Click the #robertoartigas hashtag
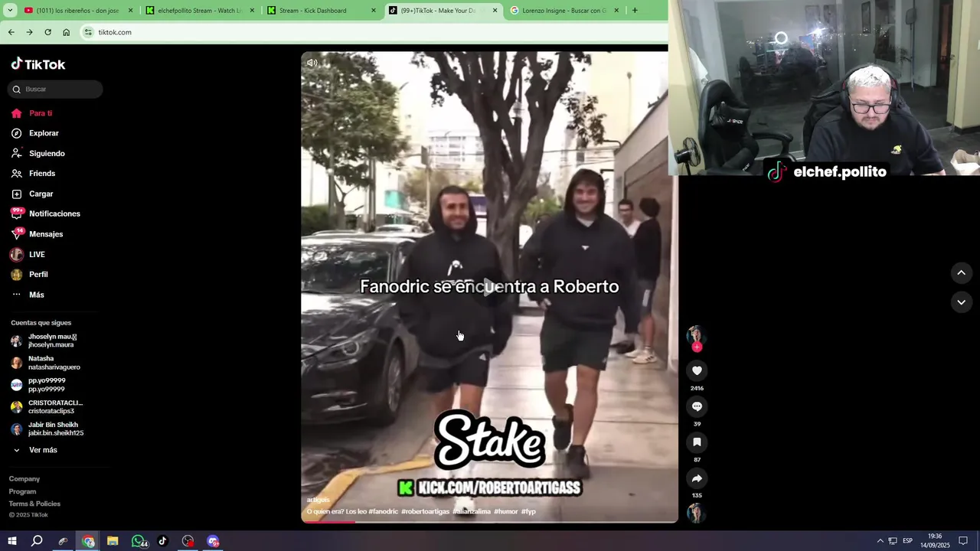Viewport: 980px width, 551px height. (425, 511)
